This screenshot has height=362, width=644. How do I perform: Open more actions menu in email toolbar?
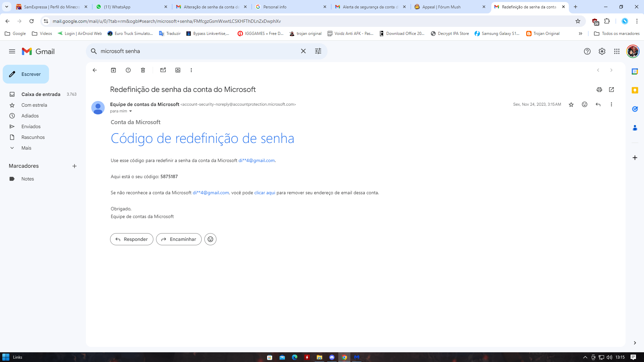pos(191,70)
